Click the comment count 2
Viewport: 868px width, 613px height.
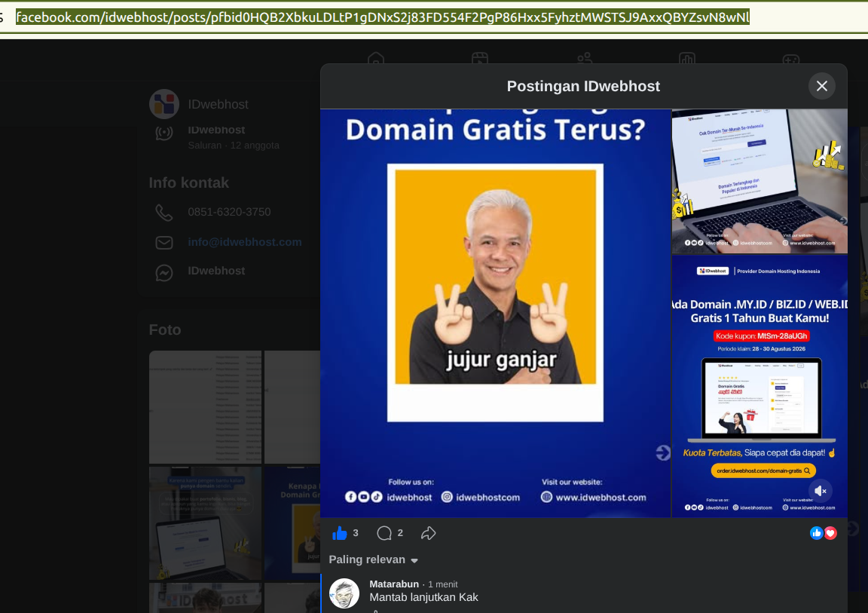[400, 533]
